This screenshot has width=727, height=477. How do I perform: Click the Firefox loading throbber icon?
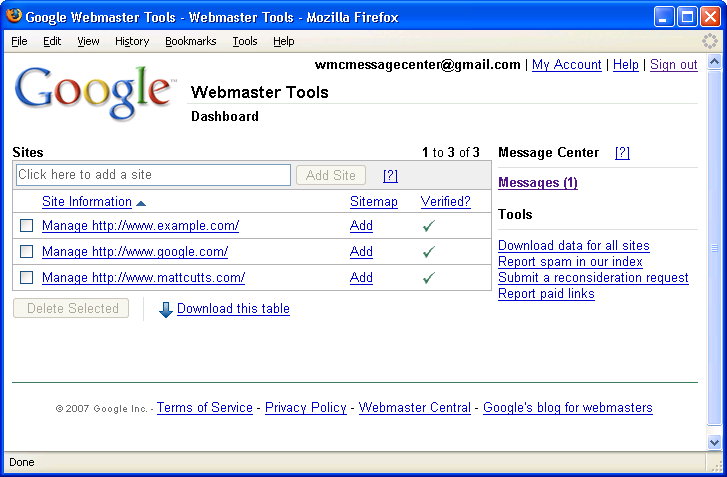point(709,41)
